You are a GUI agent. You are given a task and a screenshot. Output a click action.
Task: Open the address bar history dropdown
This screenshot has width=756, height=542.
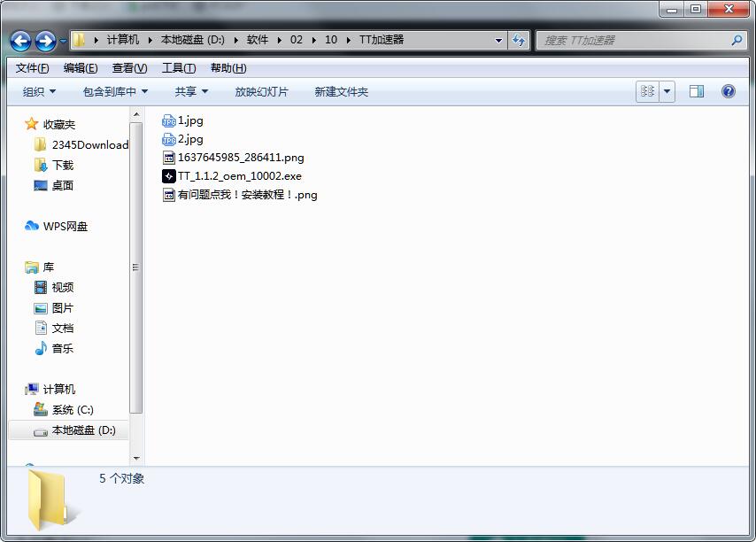[x=498, y=40]
